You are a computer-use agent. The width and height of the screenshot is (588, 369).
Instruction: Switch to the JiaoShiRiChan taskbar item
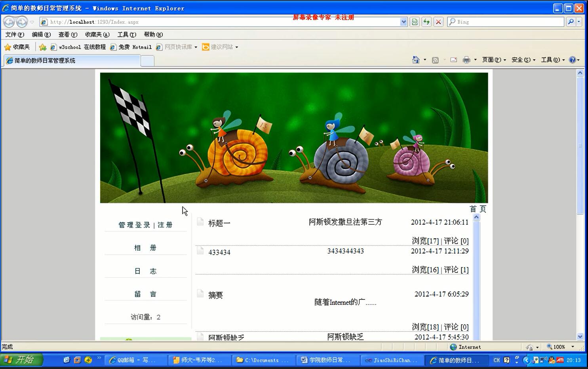[x=391, y=360]
